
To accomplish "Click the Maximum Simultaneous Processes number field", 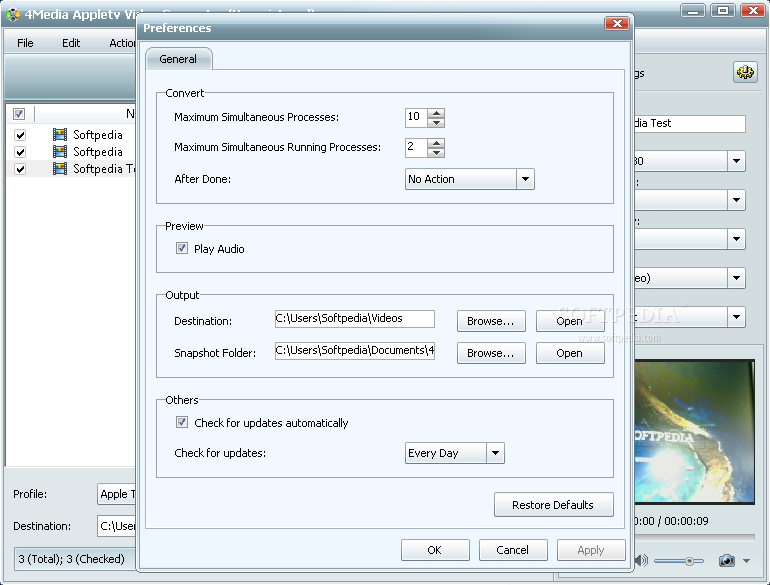I will pos(416,117).
